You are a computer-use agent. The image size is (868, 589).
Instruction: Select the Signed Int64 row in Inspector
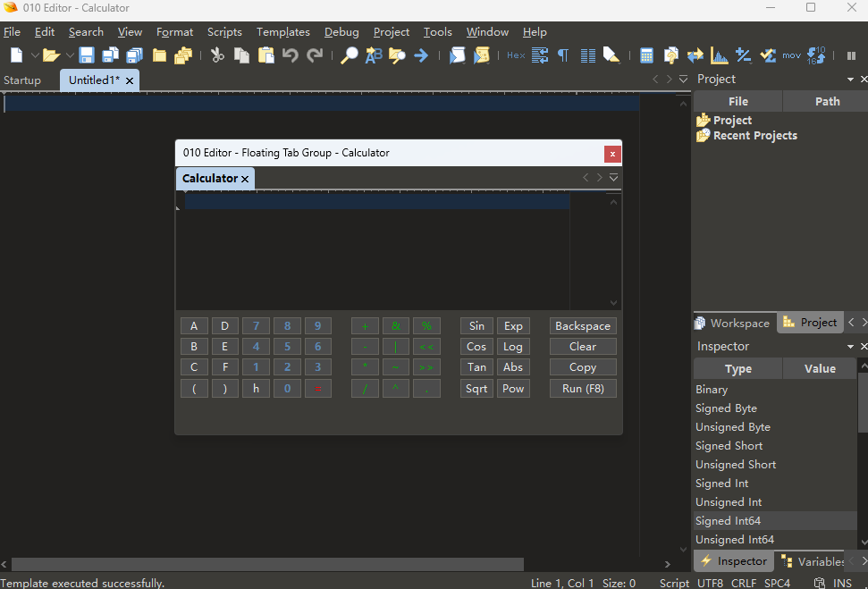coord(775,521)
